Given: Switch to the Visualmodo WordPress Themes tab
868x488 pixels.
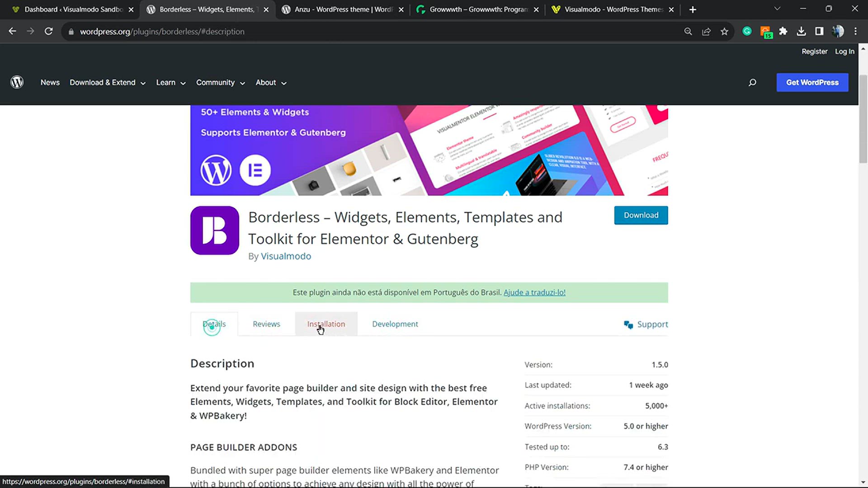Looking at the screenshot, I should (x=613, y=9).
